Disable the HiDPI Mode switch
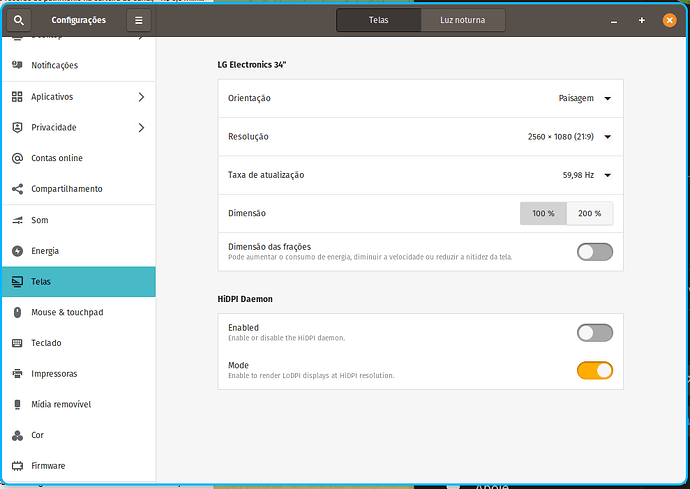690x489 pixels. point(594,371)
